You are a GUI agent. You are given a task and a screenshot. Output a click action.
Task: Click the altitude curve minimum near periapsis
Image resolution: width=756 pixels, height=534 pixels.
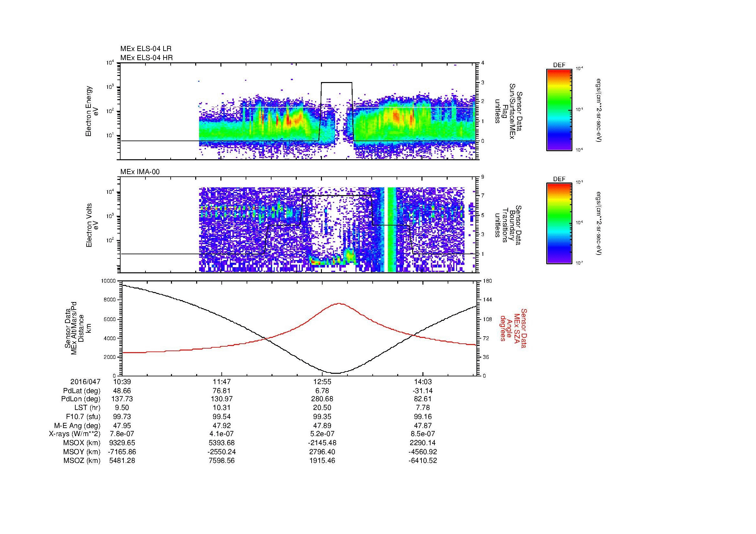click(335, 373)
